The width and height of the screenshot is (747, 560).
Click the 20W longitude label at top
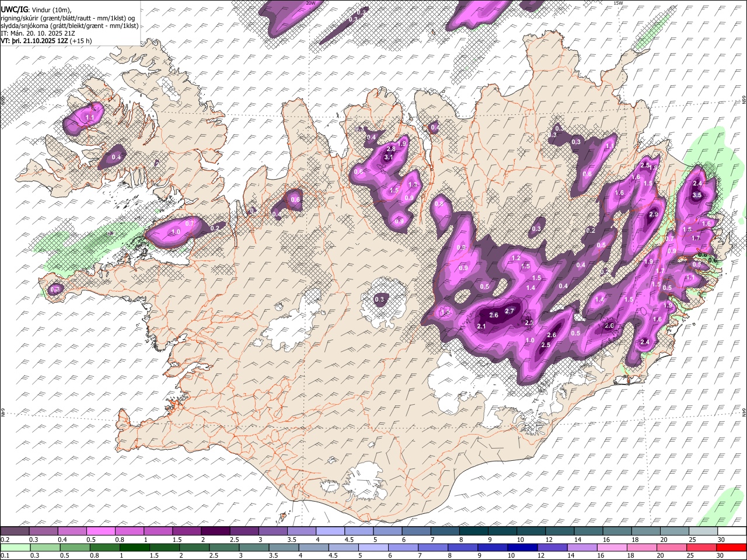pyautogui.click(x=310, y=3)
